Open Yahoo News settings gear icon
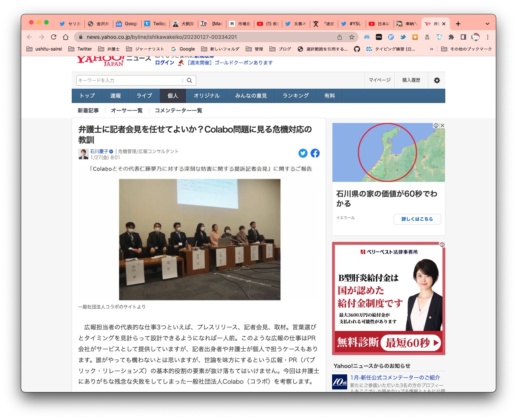517x420 pixels. (437, 80)
